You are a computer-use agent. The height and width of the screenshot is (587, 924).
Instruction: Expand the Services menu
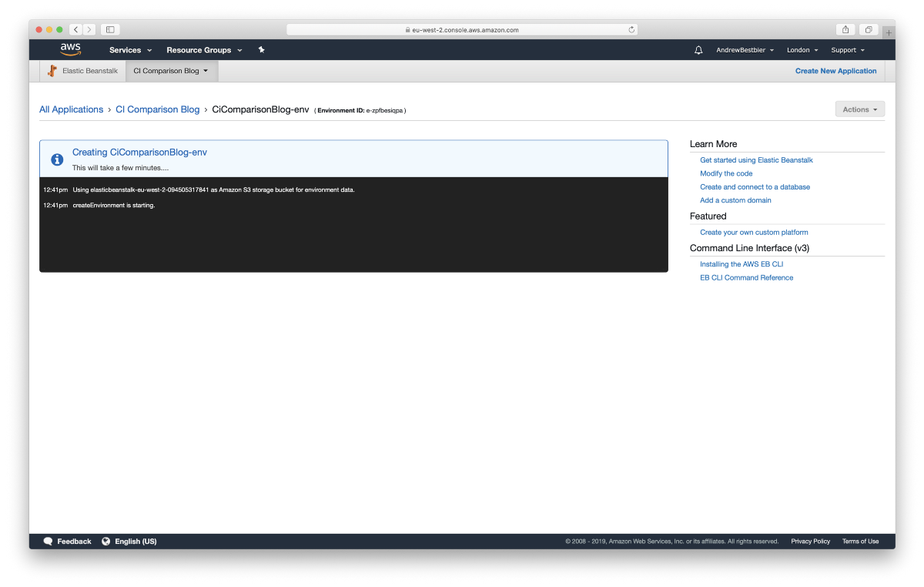click(x=131, y=50)
